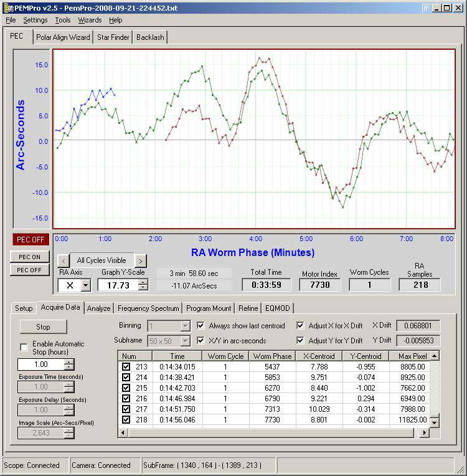The image size is (467, 476).
Task: Toggle Always show last centroid checkbox
Action: pyautogui.click(x=200, y=325)
